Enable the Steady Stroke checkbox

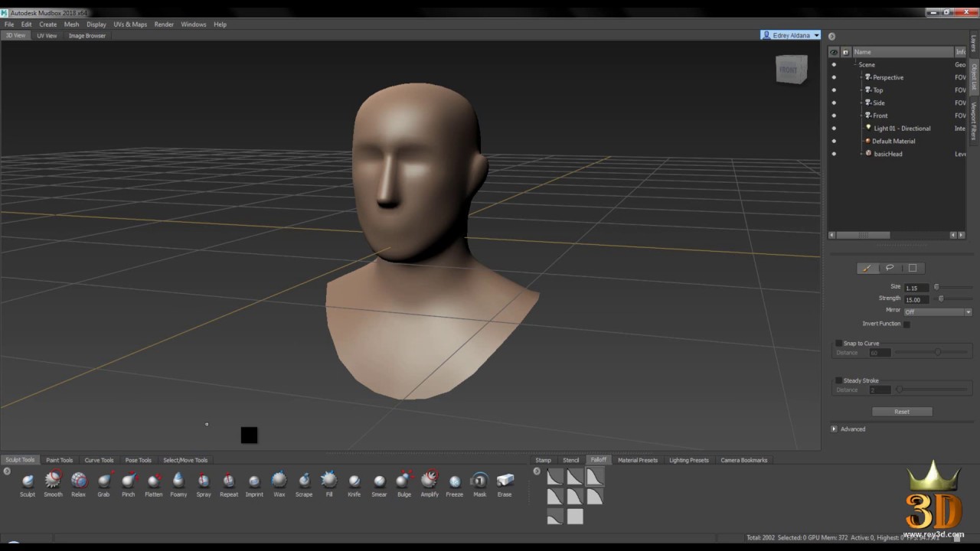(x=838, y=380)
